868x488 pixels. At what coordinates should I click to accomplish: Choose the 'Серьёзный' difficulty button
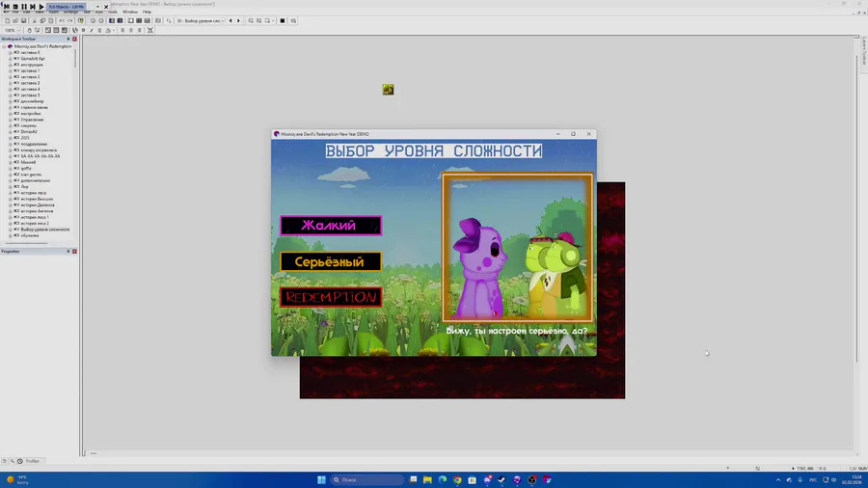[x=331, y=261]
